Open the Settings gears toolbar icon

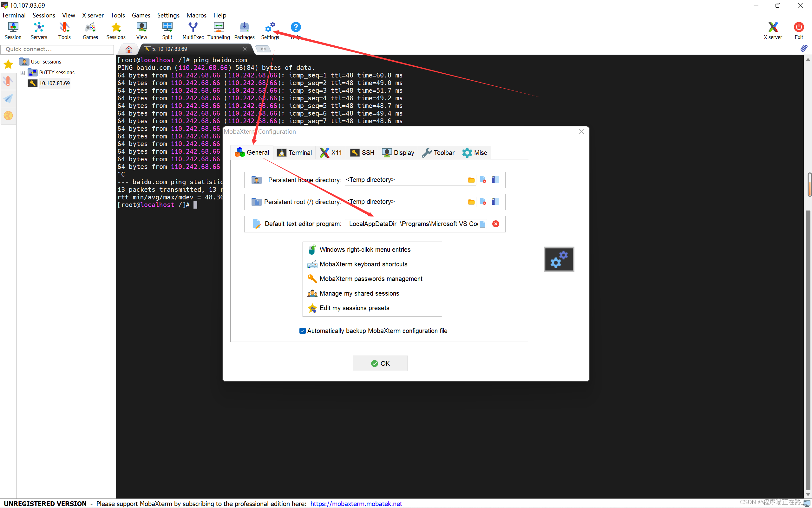(270, 30)
